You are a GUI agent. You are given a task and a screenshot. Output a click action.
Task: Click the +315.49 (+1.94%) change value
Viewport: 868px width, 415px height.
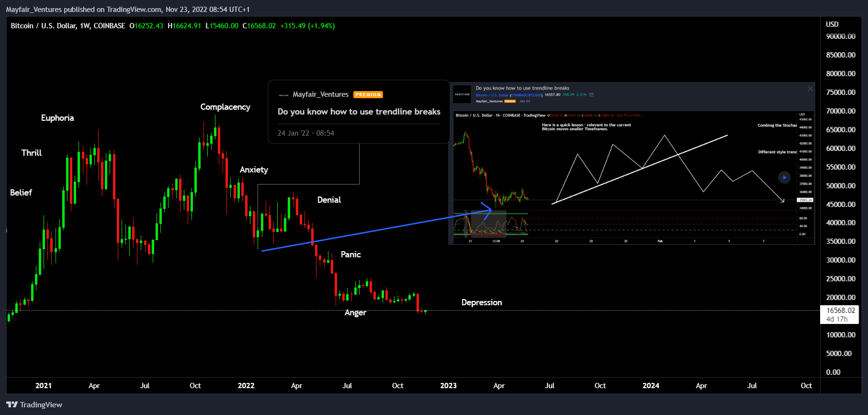pyautogui.click(x=307, y=26)
